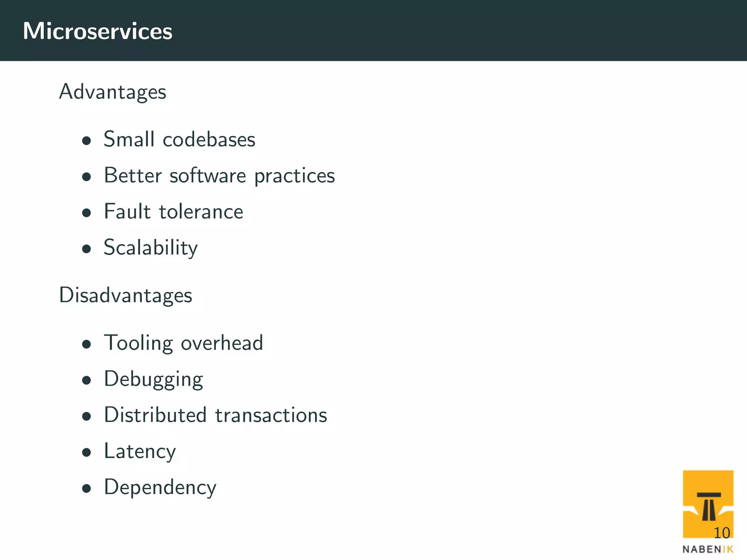Viewport: 747px width, 560px height.
Task: Click the Disadvantages heading
Action: [125, 295]
